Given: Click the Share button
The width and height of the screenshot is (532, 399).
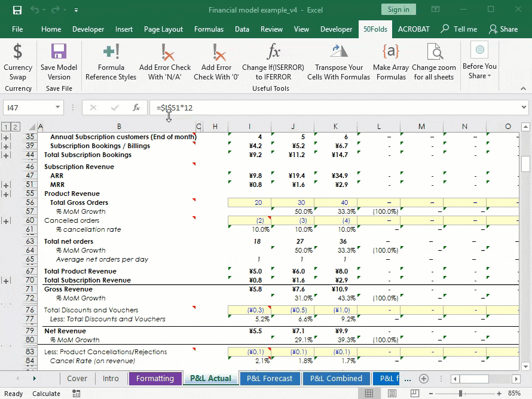Looking at the screenshot, I should (x=503, y=29).
